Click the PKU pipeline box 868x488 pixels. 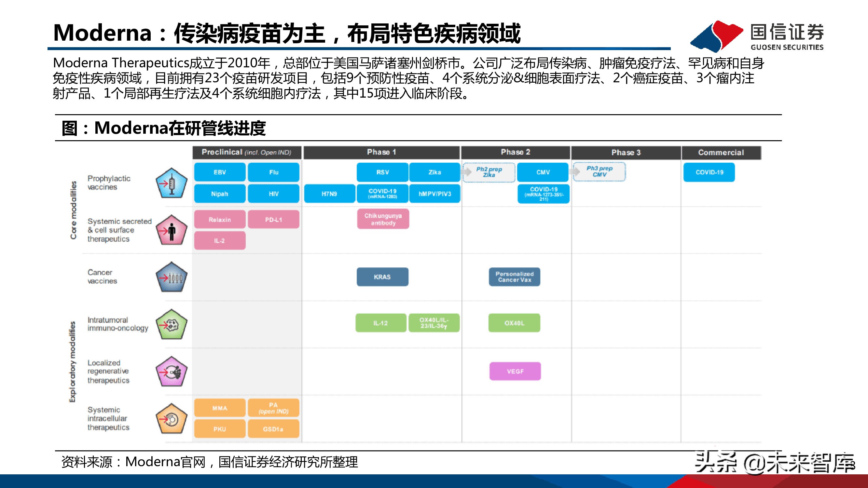220,429
